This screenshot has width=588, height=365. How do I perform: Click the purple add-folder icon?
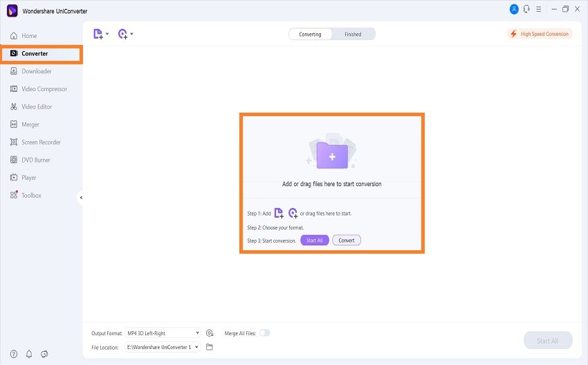tap(332, 156)
